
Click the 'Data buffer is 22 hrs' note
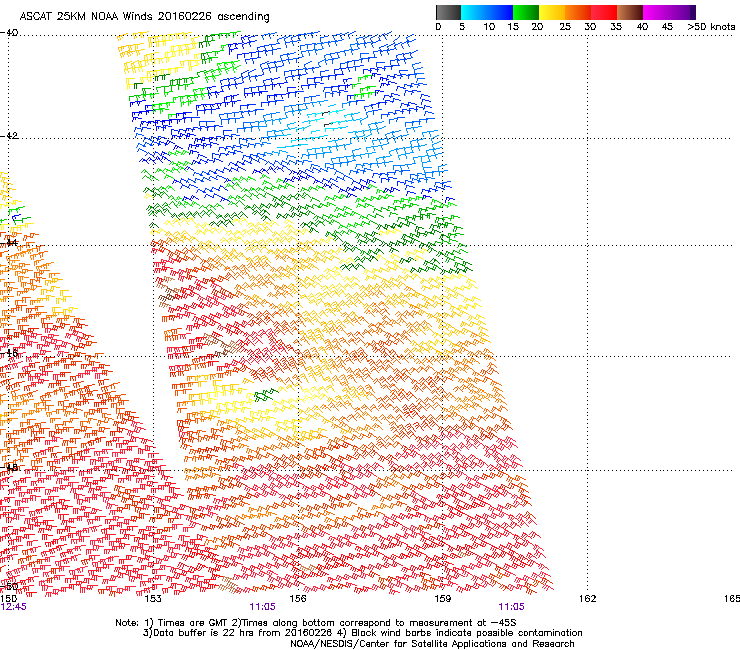tap(362, 633)
